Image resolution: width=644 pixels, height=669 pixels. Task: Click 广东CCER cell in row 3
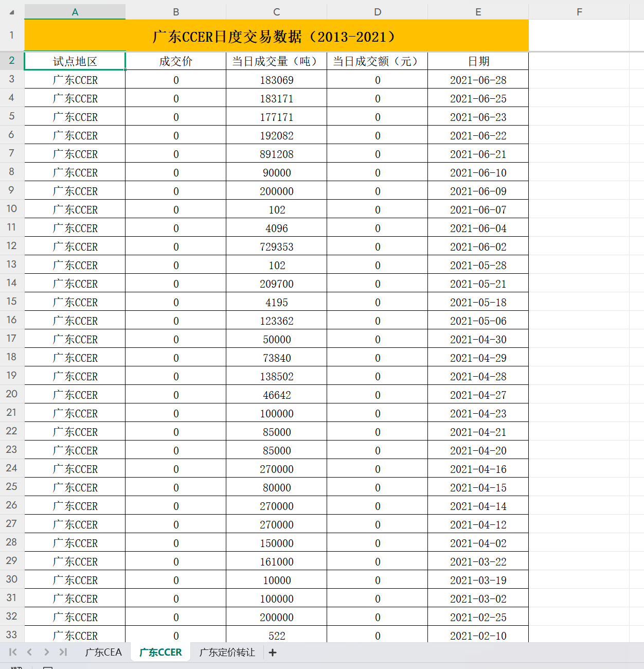[x=75, y=80]
